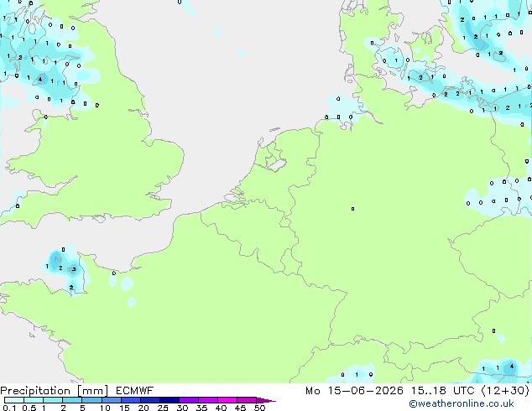Click the 'ECMWF' model label
This screenshot has height=411, width=532.
pos(135,391)
